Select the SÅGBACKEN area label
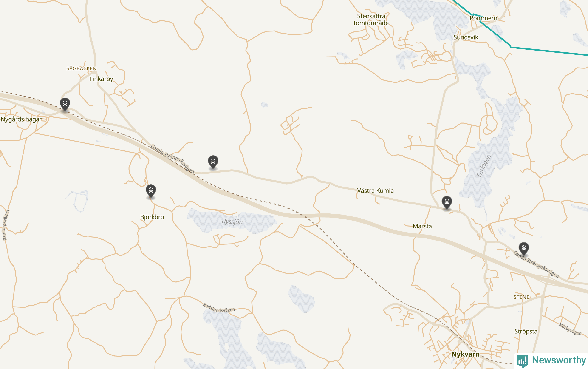588x369 pixels. click(81, 68)
